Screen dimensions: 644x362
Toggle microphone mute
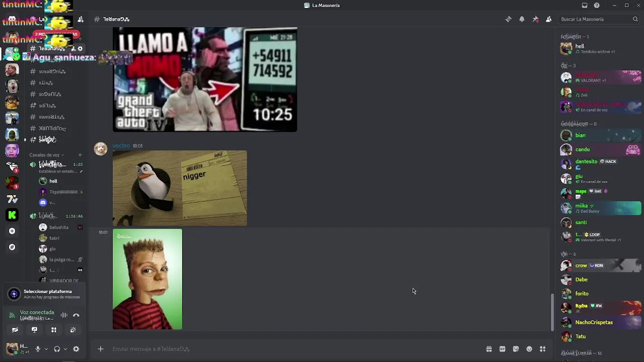coord(38,349)
